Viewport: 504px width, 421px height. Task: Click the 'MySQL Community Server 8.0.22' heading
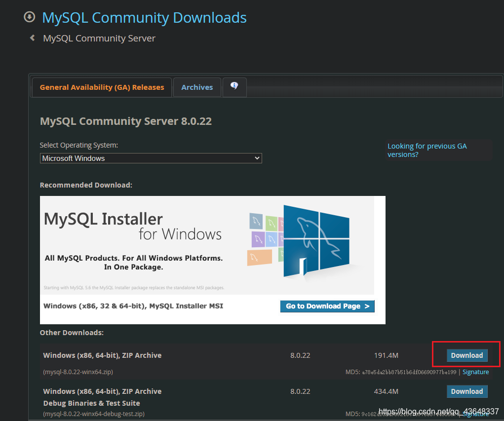tap(126, 121)
